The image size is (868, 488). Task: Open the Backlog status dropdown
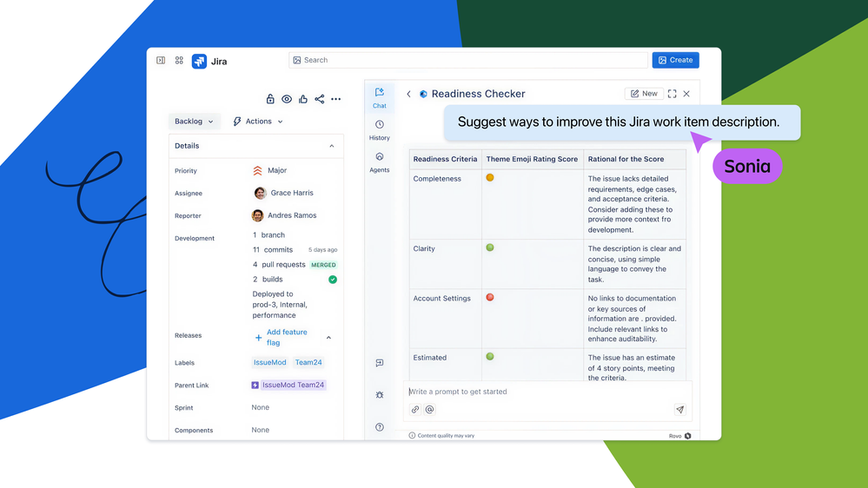coord(195,122)
